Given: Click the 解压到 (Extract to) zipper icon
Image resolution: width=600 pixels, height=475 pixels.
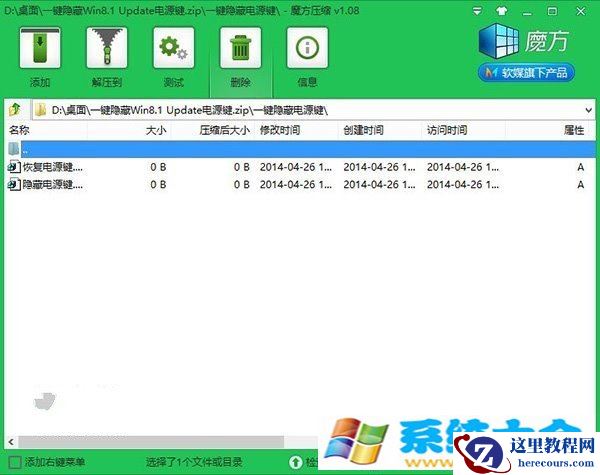Looking at the screenshot, I should click(107, 48).
